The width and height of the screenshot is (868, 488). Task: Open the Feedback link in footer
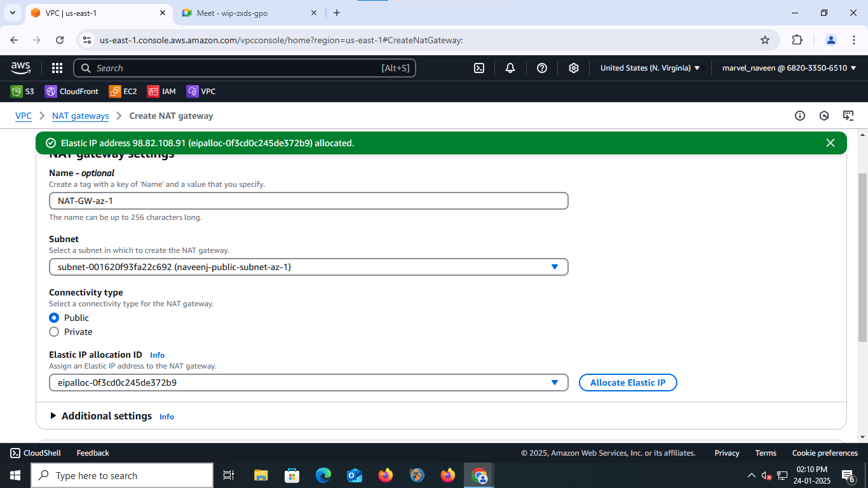point(93,453)
